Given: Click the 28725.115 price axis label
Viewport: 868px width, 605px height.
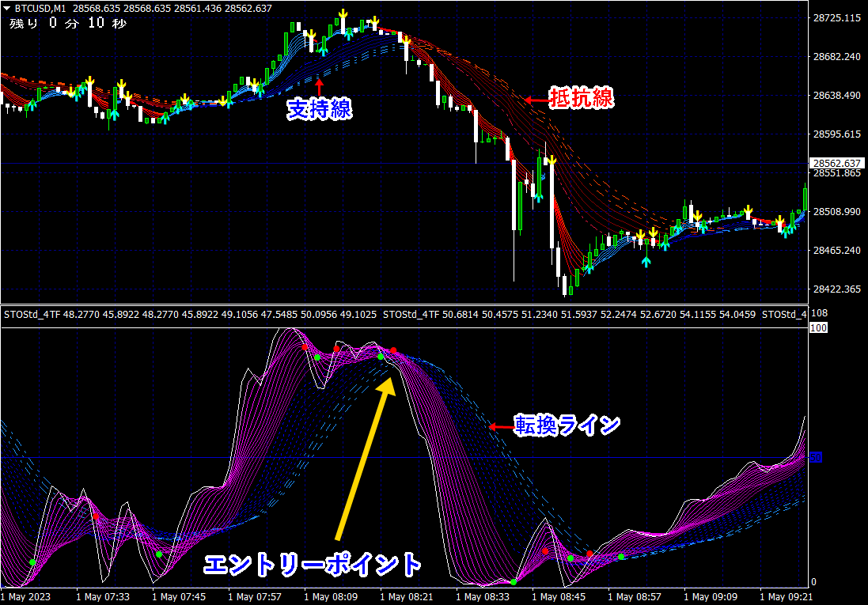Looking at the screenshot, I should click(836, 18).
